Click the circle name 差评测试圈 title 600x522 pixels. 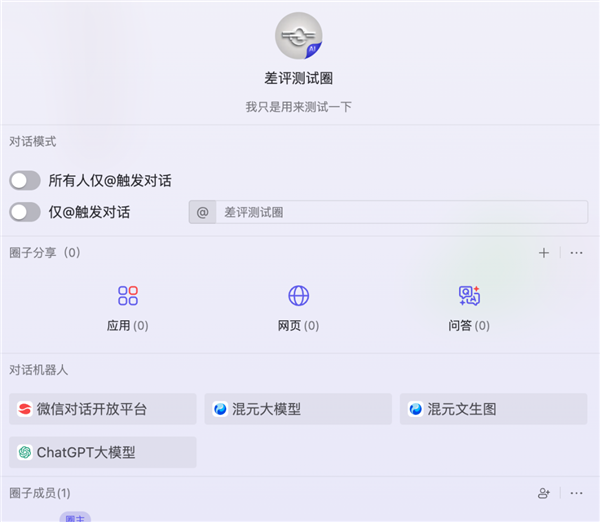(298, 78)
